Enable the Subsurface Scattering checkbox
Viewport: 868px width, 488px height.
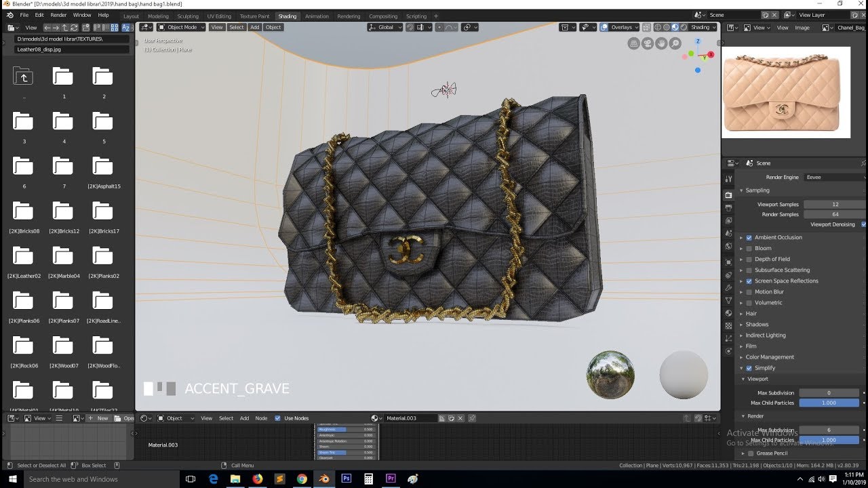[749, 270]
